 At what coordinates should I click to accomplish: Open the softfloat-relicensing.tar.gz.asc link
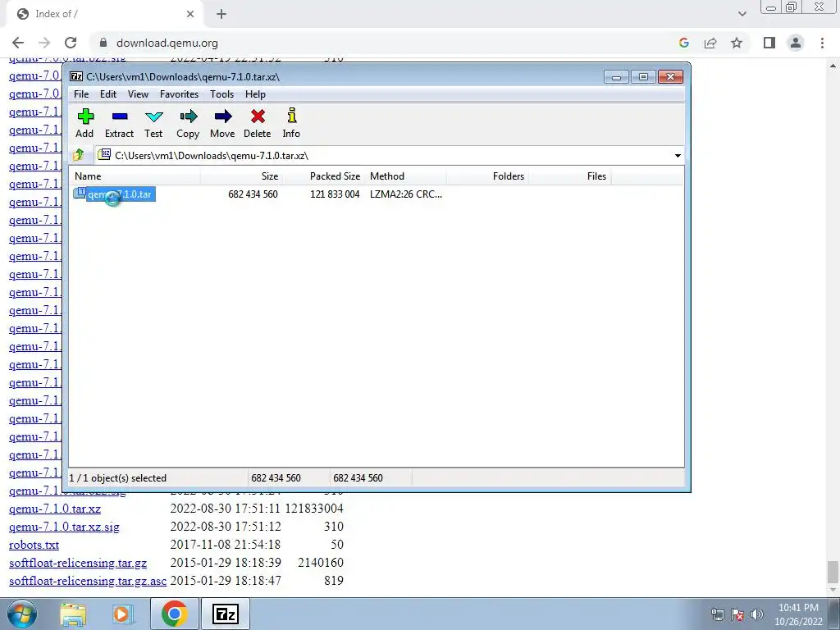click(x=88, y=582)
